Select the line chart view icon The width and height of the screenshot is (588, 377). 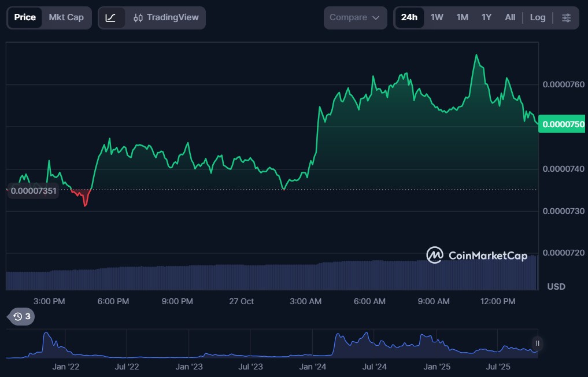coord(110,17)
